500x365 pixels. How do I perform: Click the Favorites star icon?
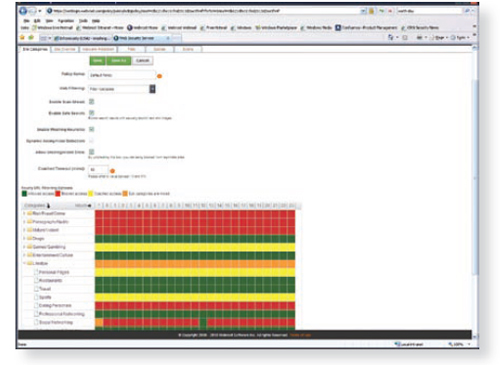(22, 37)
